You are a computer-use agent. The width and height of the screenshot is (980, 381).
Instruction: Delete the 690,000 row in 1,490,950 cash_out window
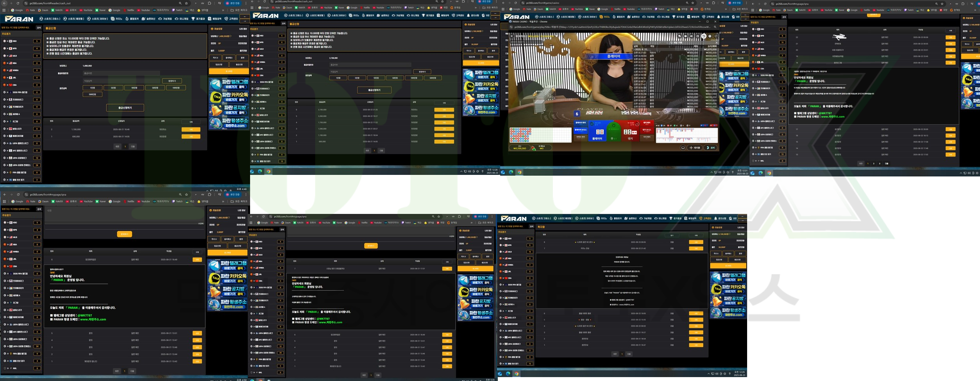pos(191,136)
